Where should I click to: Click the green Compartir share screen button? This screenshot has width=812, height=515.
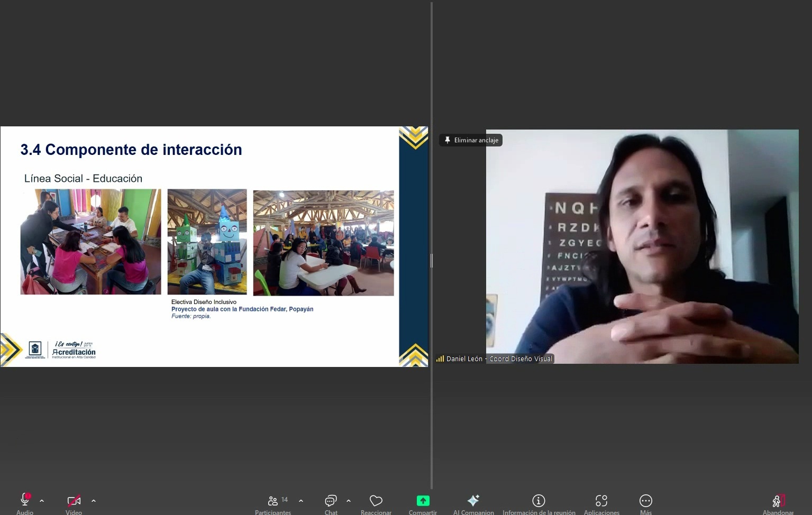tap(423, 503)
